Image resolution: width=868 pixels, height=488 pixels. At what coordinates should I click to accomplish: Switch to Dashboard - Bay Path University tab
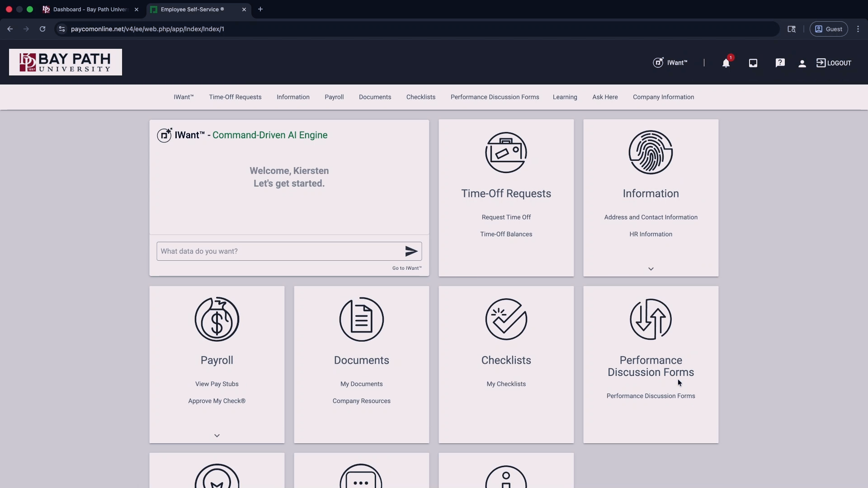(x=90, y=9)
